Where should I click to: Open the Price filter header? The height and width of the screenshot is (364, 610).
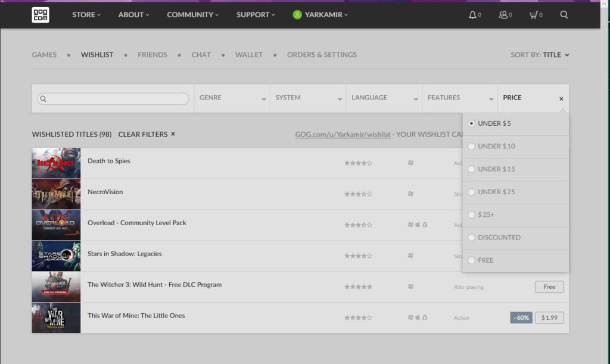(533, 98)
